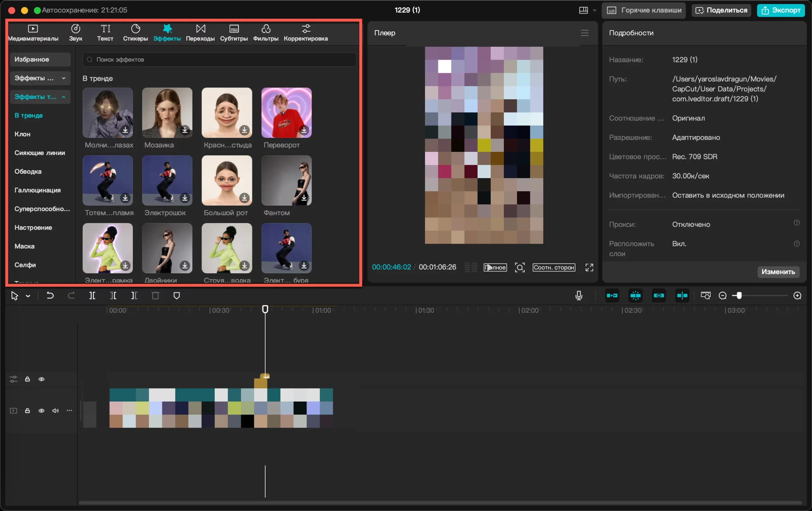Image resolution: width=812 pixels, height=511 pixels.
Task: Click the Изменить button in details
Action: [778, 272]
